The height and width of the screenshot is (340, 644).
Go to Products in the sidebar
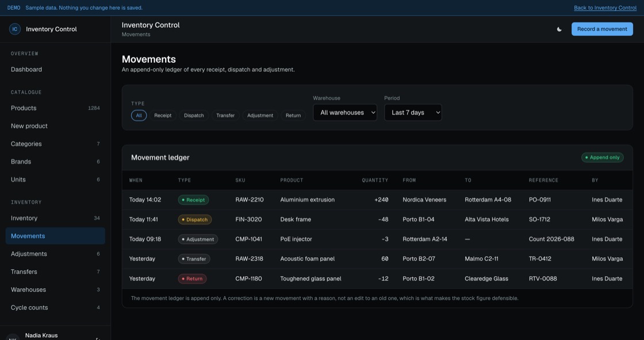click(55, 108)
